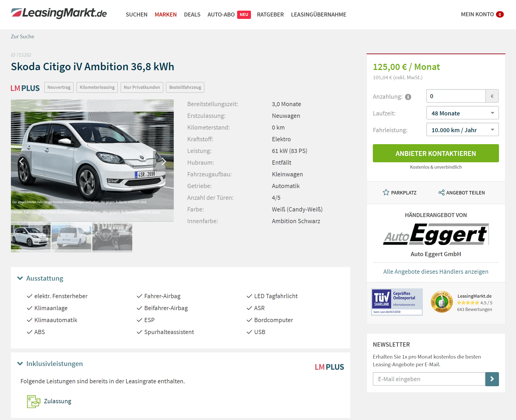Click the Zulassung service label
The image size is (516, 420).
[x=58, y=401]
